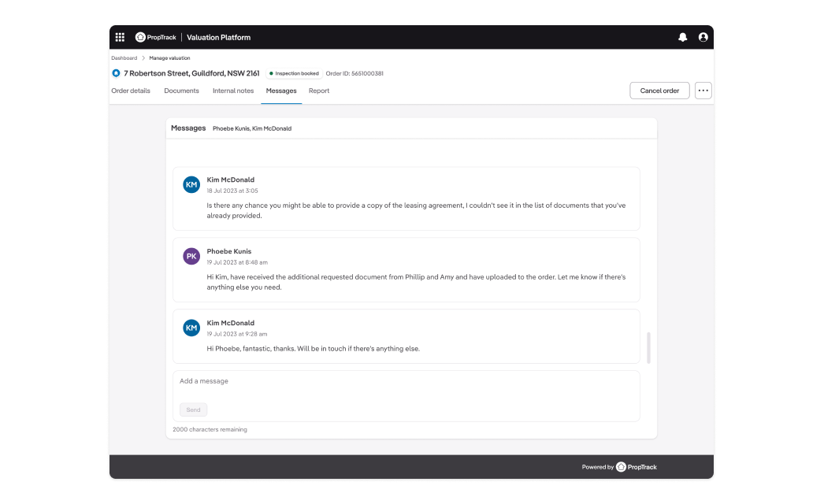The image size is (824, 504).
Task: Click the PropTrack logo in header
Action: [x=156, y=37]
